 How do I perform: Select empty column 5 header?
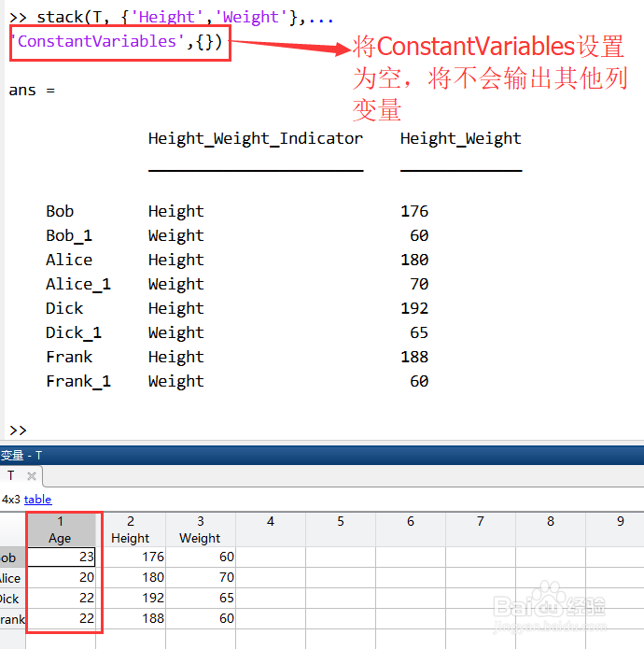341,529
